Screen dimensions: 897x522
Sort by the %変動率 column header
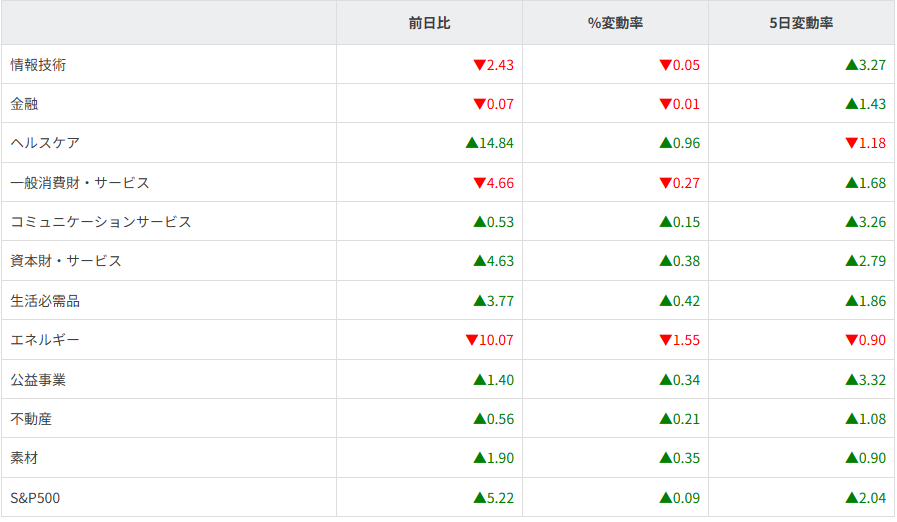pos(615,22)
